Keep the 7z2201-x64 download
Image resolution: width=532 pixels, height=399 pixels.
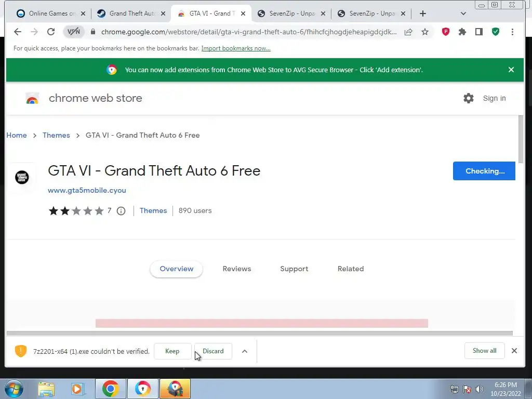pos(172,351)
